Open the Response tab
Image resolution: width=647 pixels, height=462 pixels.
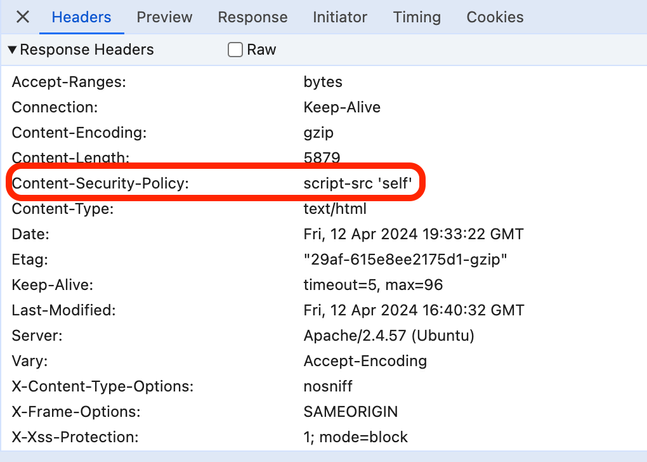point(252,17)
